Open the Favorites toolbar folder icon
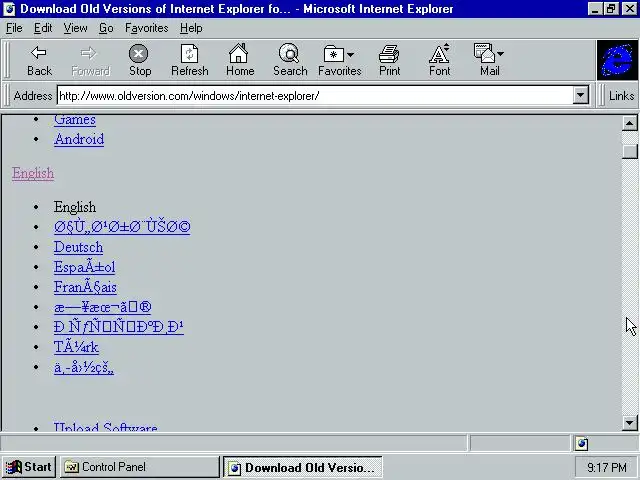 tap(334, 54)
